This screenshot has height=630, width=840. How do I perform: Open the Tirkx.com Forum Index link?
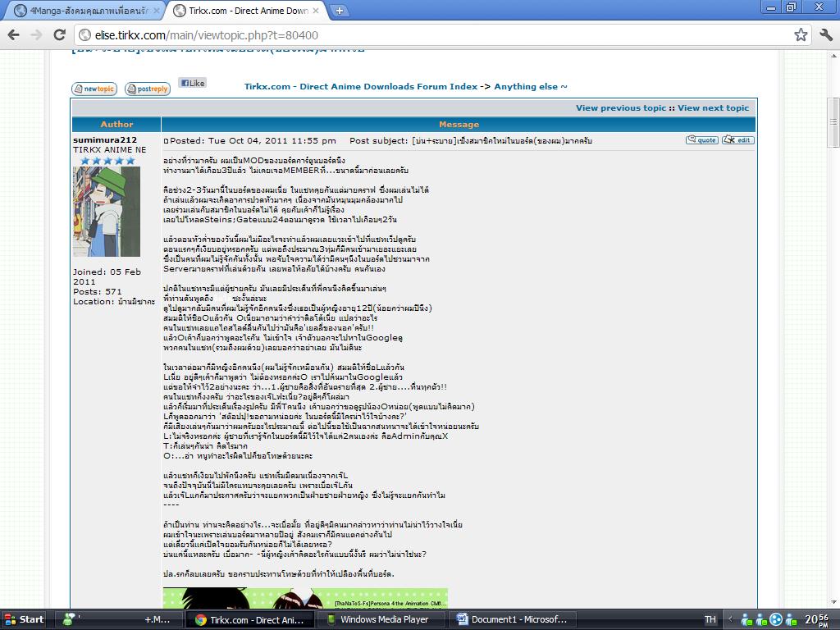tap(361, 87)
